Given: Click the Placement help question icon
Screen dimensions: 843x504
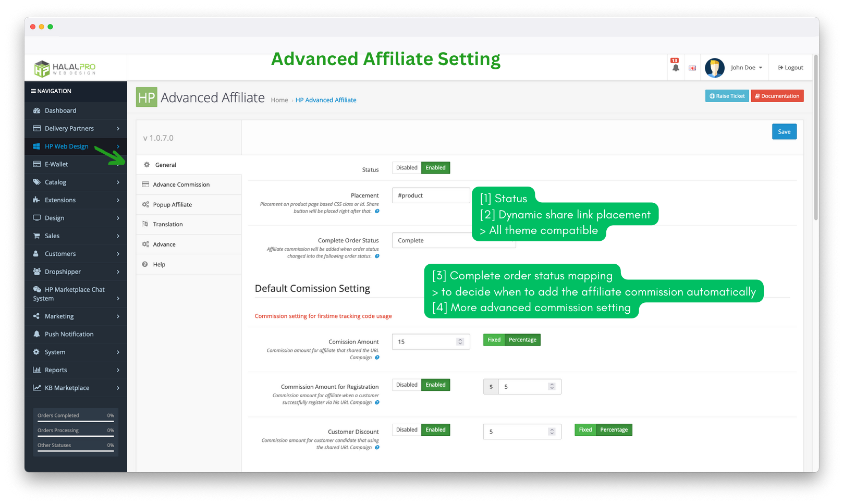Looking at the screenshot, I should (x=377, y=211).
